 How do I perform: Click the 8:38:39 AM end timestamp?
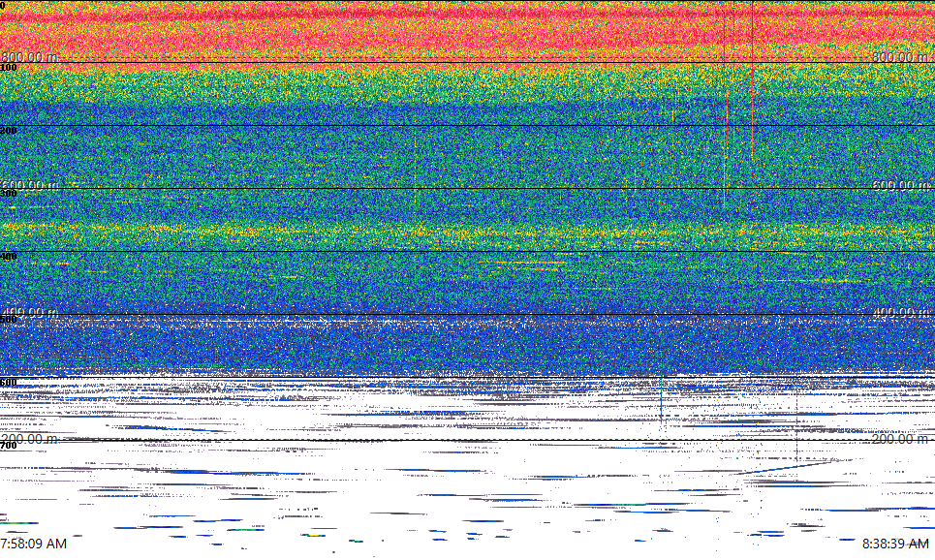coord(895,544)
